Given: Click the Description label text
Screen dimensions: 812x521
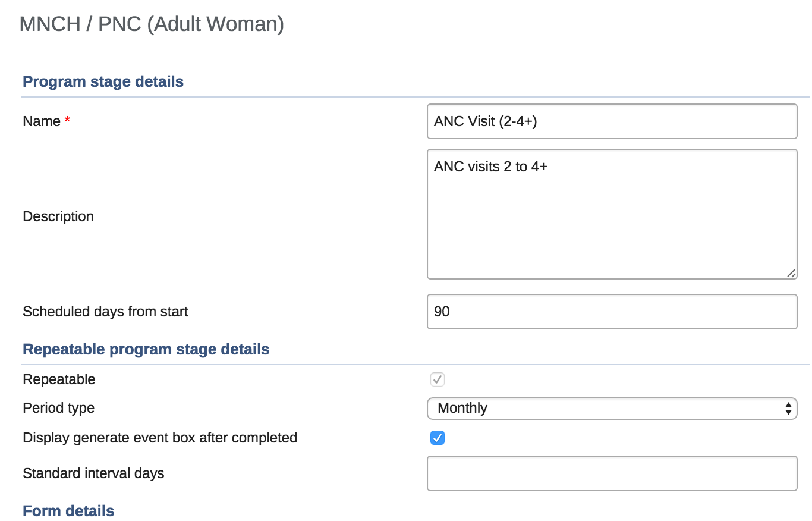Looking at the screenshot, I should (x=58, y=216).
